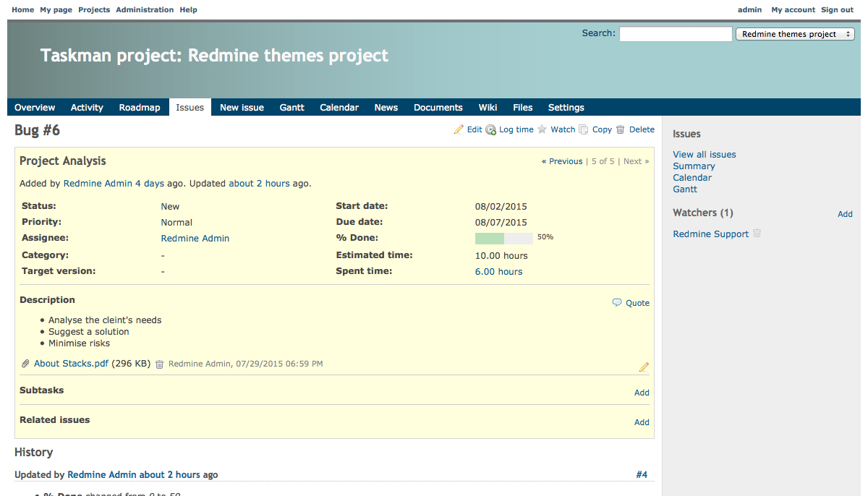The height and width of the screenshot is (496, 868).
Task: Switch to the Activity tab
Action: (x=87, y=107)
